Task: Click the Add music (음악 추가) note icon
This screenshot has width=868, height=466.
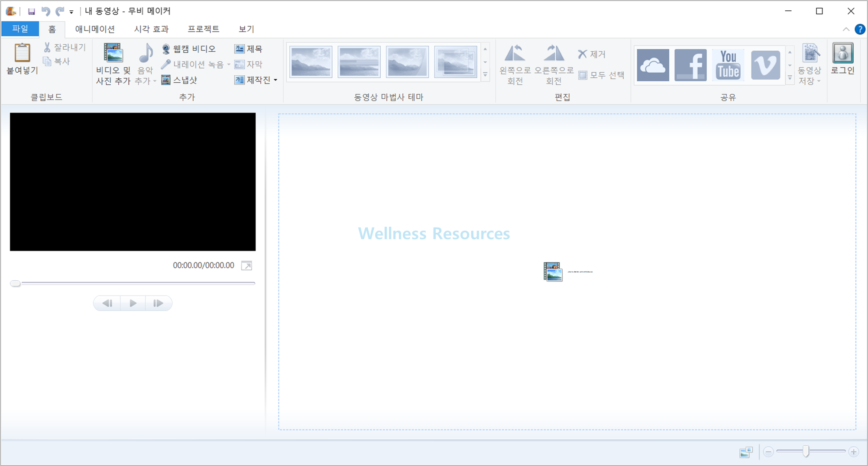Action: (x=146, y=54)
